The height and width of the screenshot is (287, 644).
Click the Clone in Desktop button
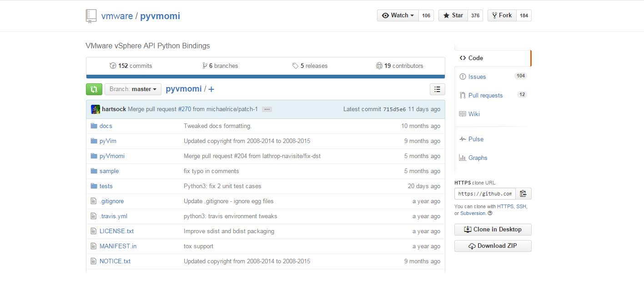coord(493,230)
